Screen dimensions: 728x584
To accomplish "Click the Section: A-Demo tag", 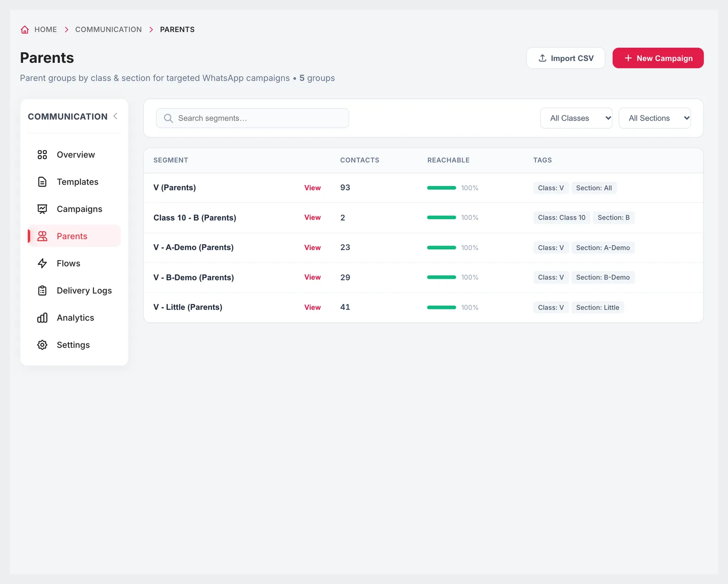I will (603, 247).
